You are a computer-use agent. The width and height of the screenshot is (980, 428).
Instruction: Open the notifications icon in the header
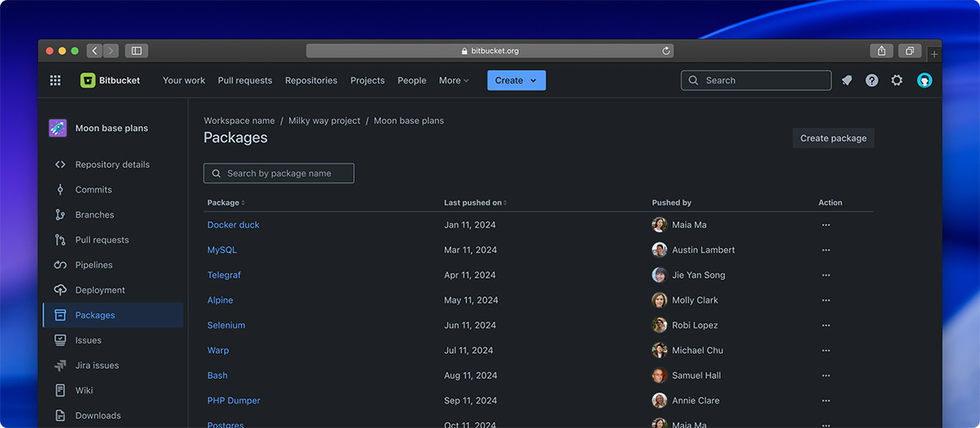click(x=847, y=80)
